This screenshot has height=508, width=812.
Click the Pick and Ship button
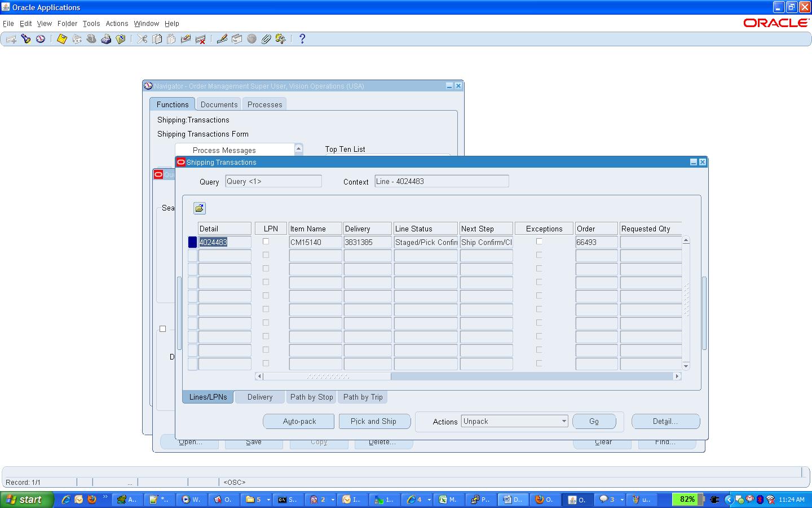[x=373, y=421]
